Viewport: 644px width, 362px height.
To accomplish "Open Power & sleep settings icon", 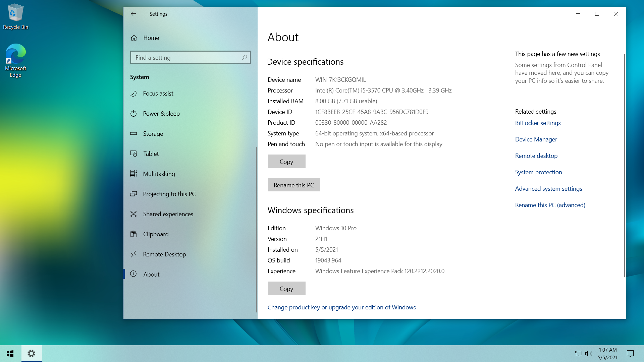I will click(x=133, y=114).
